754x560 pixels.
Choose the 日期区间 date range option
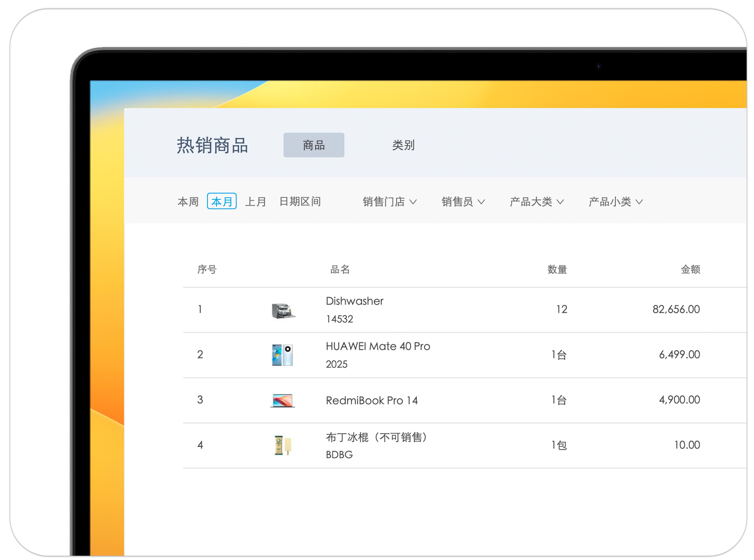point(300,202)
